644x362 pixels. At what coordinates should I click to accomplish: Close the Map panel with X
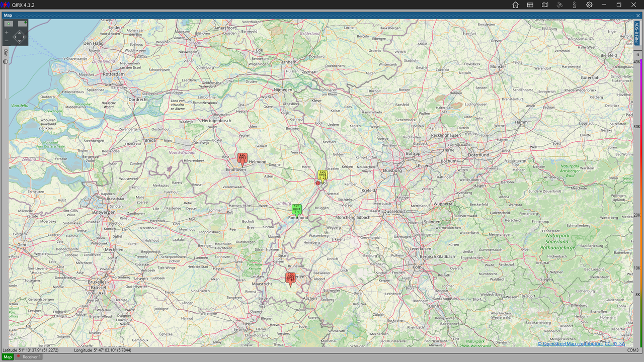638,16
